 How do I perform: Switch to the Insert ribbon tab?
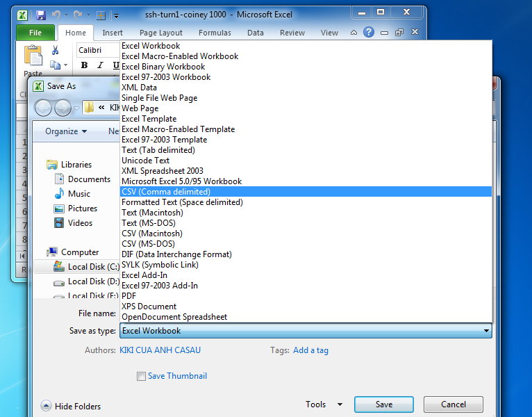pyautogui.click(x=113, y=33)
